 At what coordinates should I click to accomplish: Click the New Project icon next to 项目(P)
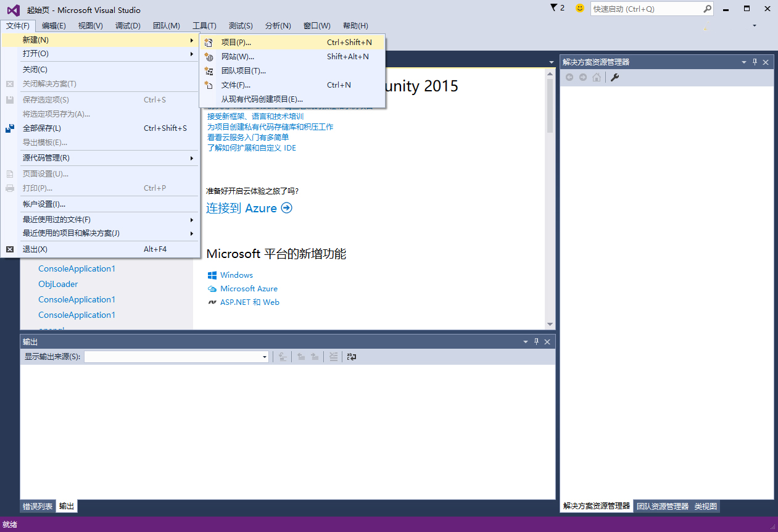(x=209, y=43)
